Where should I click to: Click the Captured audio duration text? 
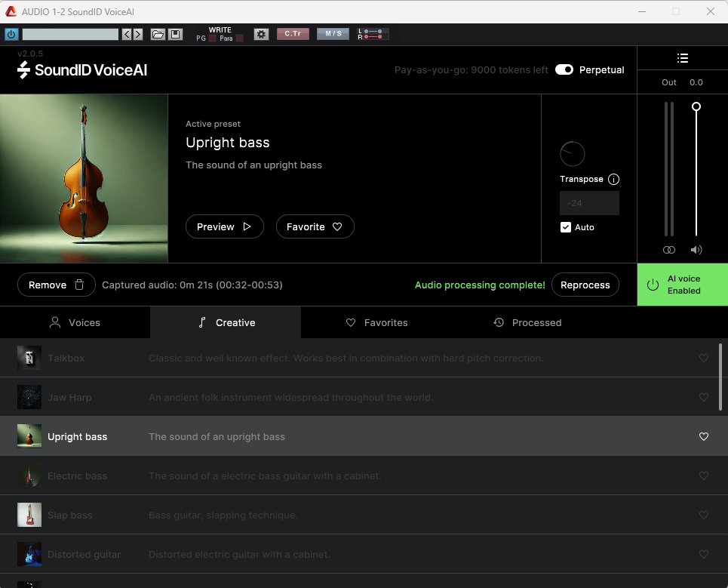192,285
